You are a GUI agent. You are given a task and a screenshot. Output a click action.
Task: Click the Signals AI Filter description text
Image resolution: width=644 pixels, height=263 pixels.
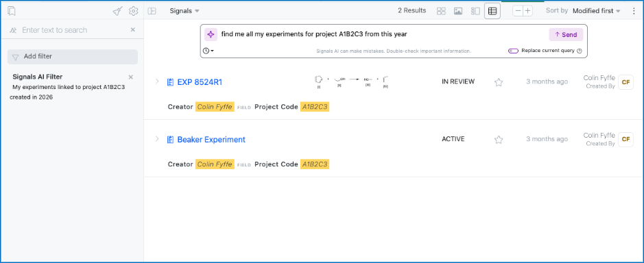pyautogui.click(x=68, y=92)
